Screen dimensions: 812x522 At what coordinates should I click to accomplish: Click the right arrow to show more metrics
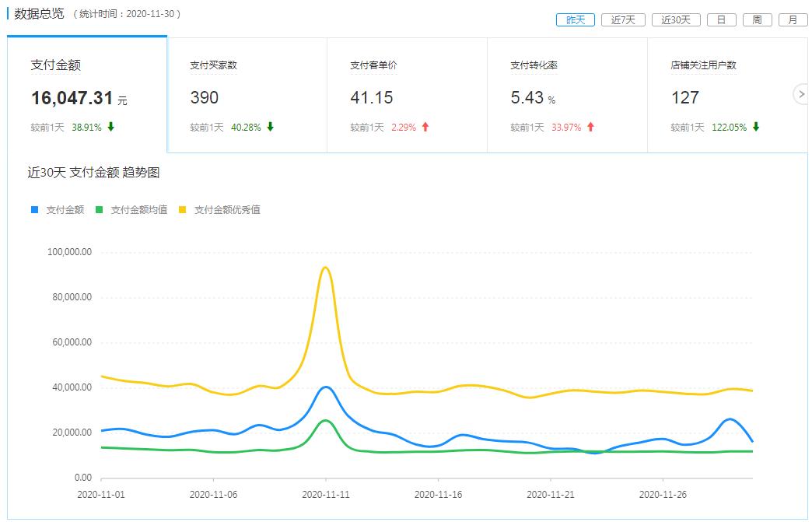(802, 94)
